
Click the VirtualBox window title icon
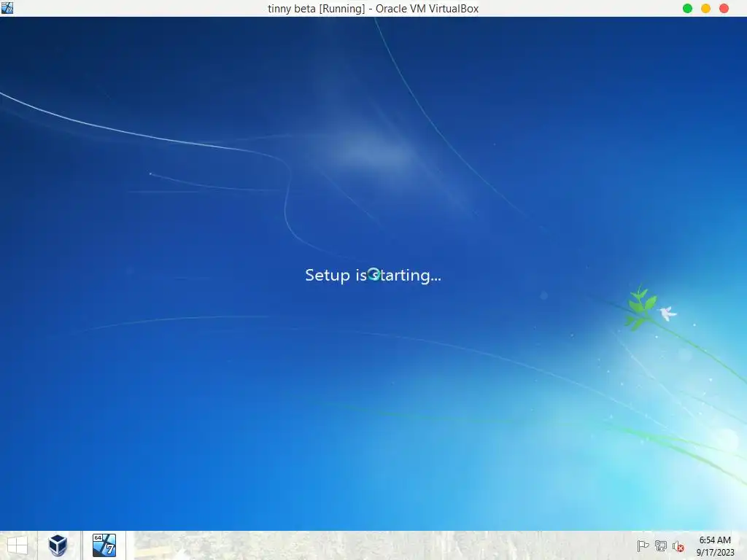point(7,8)
